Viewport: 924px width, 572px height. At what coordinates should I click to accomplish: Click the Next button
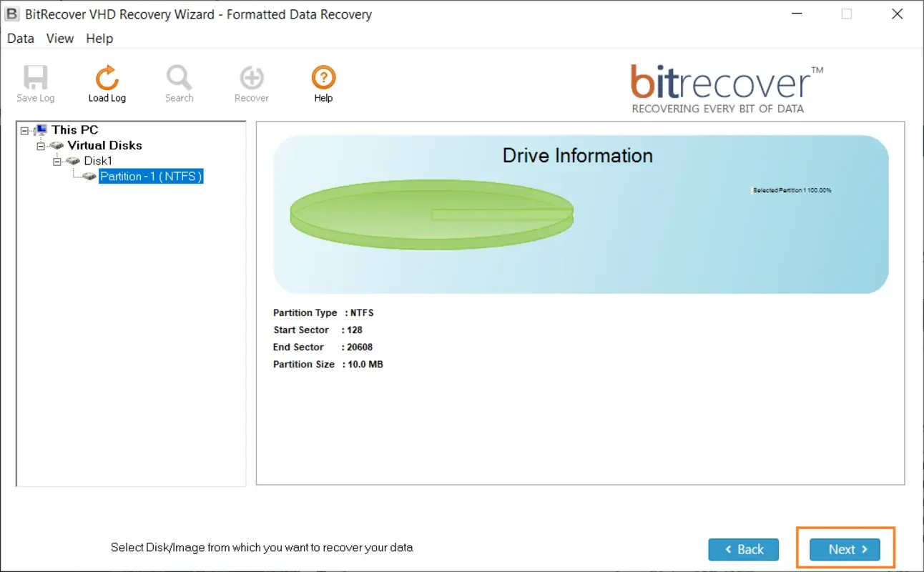pos(845,549)
